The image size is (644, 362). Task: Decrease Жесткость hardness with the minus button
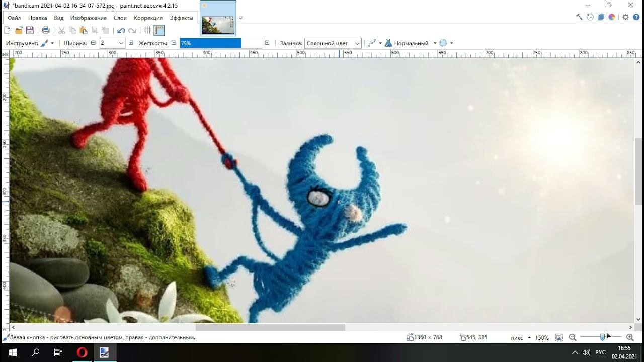(x=174, y=43)
